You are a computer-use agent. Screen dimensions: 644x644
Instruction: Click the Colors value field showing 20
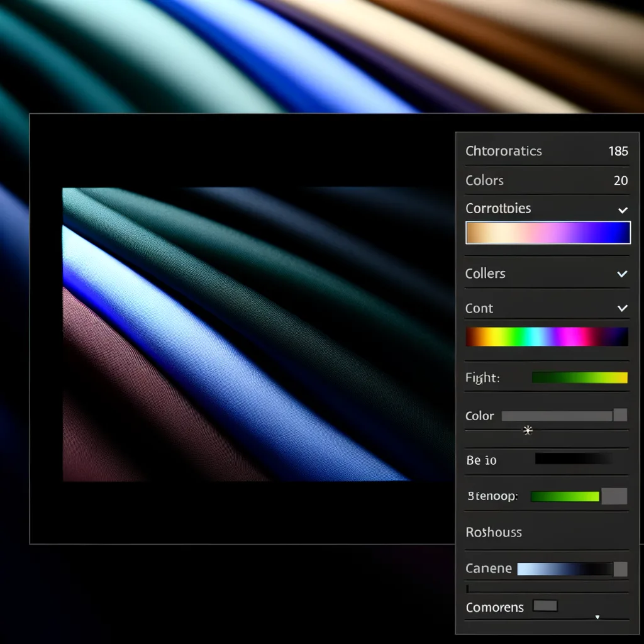pos(620,180)
